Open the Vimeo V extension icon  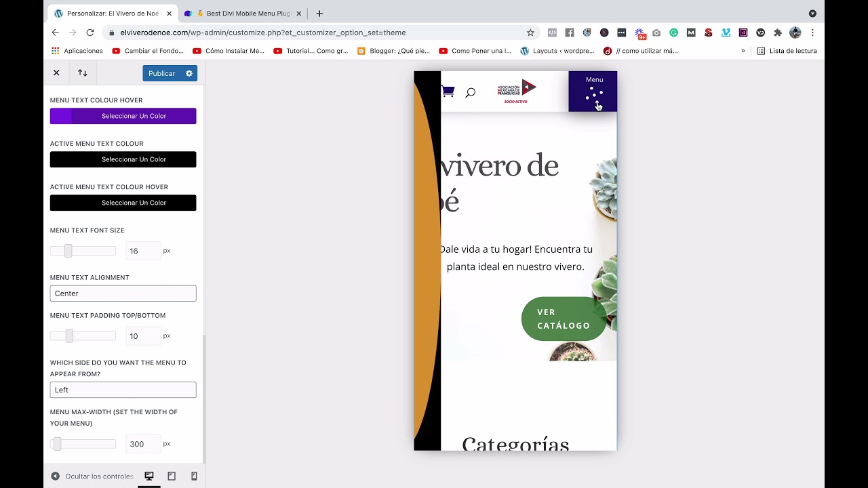[726, 33]
